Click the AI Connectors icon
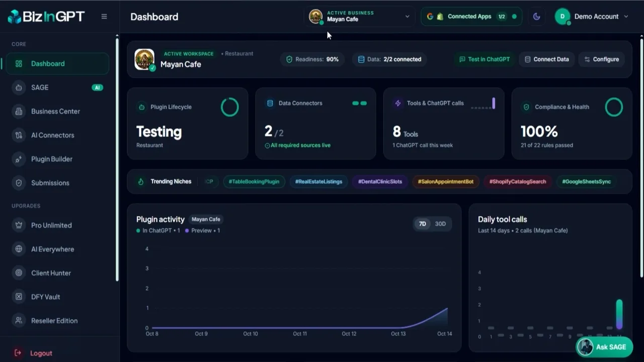The width and height of the screenshot is (644, 362). point(19,135)
